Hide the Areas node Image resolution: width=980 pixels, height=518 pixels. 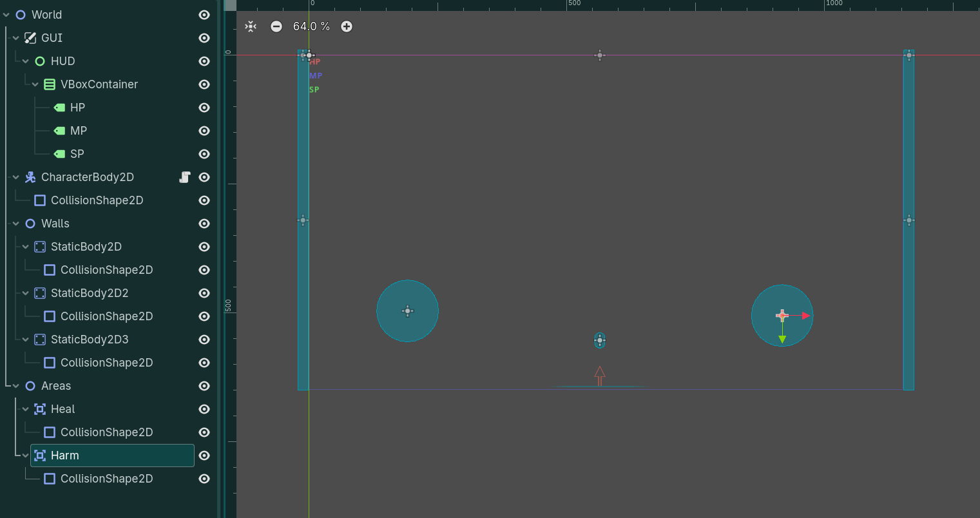[x=204, y=386]
